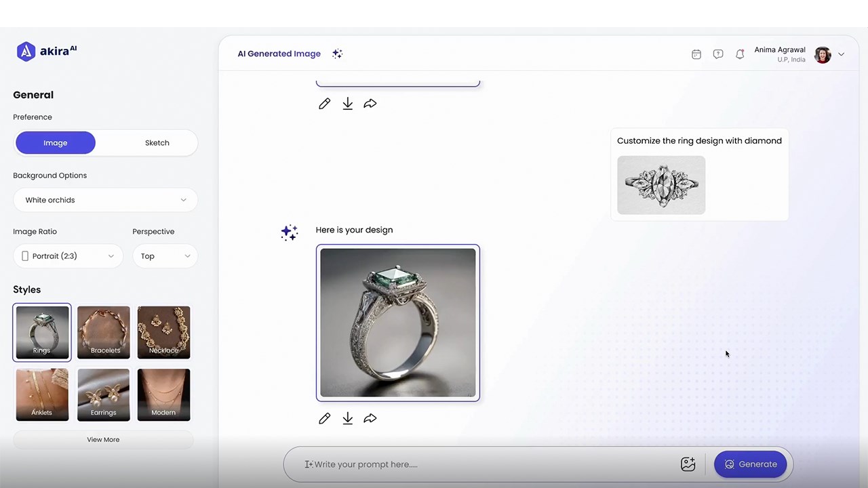868x488 pixels.
Task: Switch preference to Sketch
Action: pyautogui.click(x=157, y=143)
